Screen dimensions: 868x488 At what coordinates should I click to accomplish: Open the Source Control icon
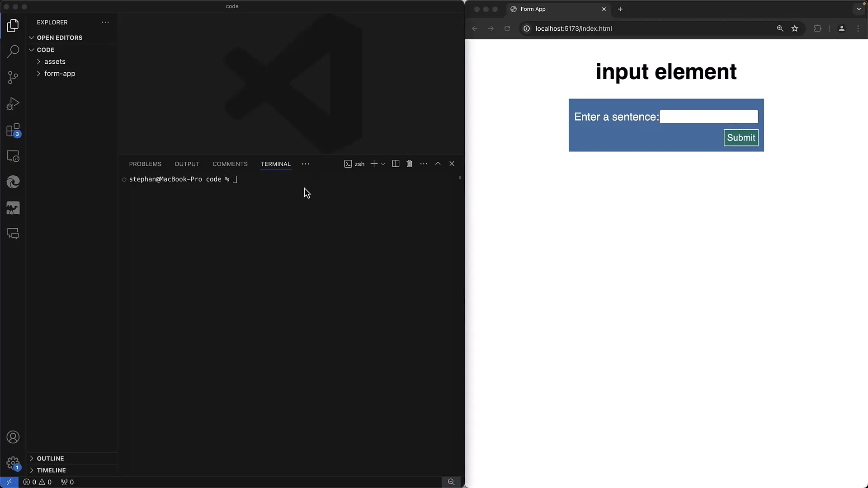click(13, 77)
